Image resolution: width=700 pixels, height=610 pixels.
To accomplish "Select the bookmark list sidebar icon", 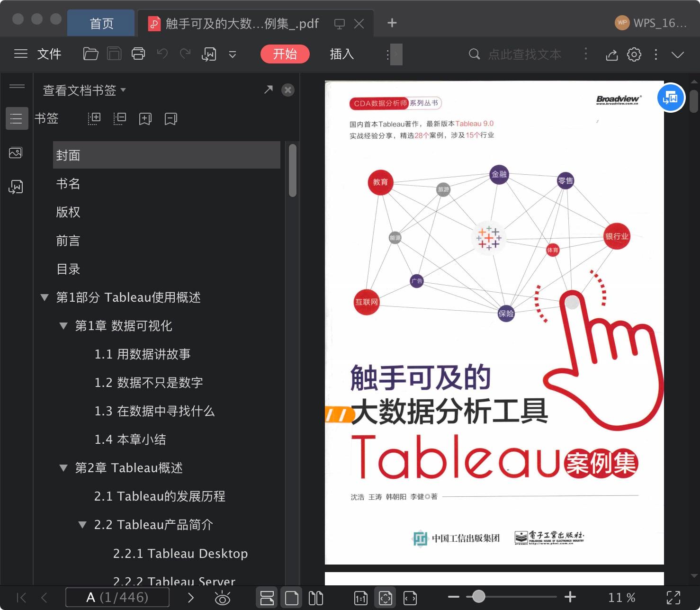I will (17, 118).
